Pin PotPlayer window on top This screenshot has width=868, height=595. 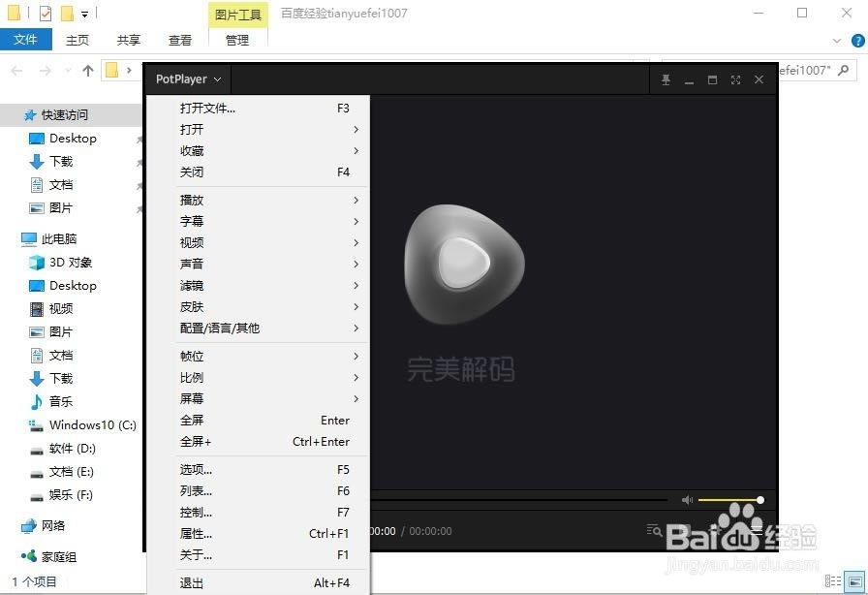point(666,79)
